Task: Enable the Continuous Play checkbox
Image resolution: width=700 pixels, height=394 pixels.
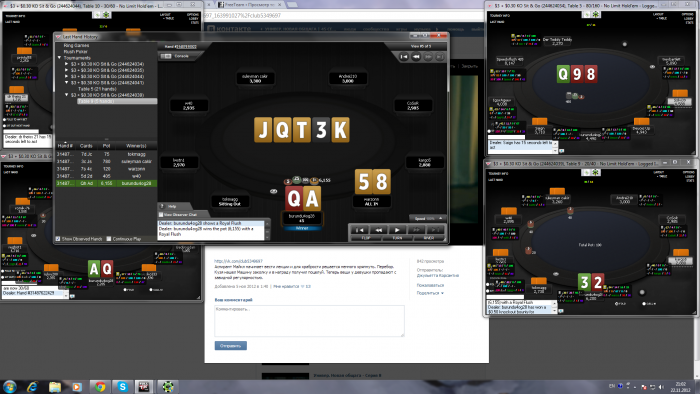Action: (x=108, y=239)
